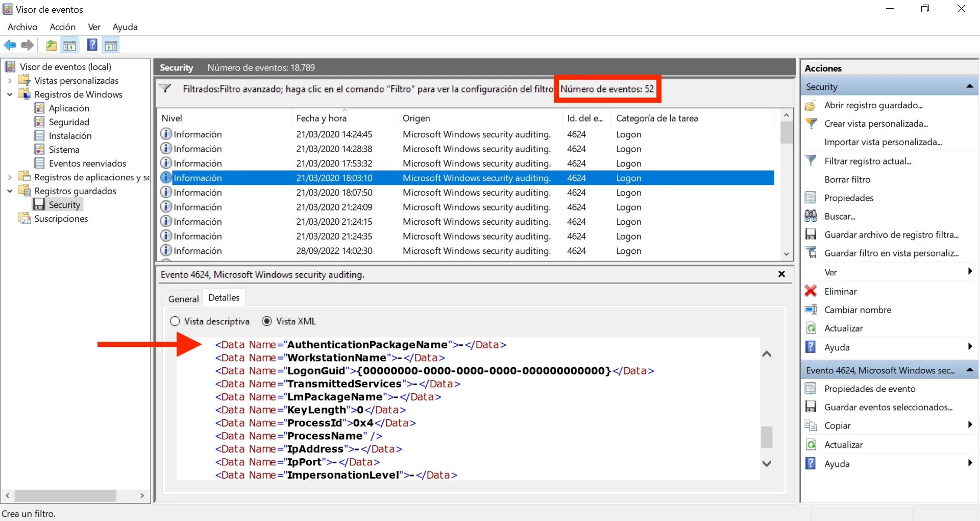980x521 pixels.
Task: Open the Acción menu
Action: (x=63, y=27)
